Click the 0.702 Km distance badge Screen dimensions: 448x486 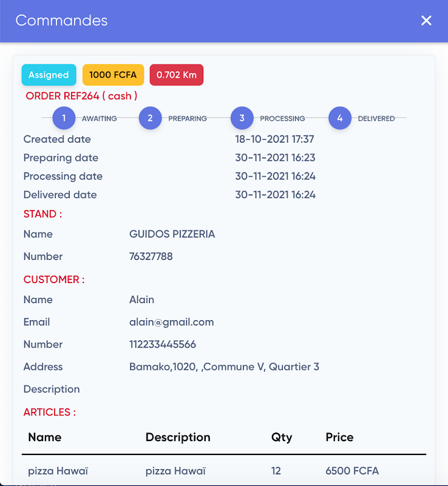[x=176, y=75]
